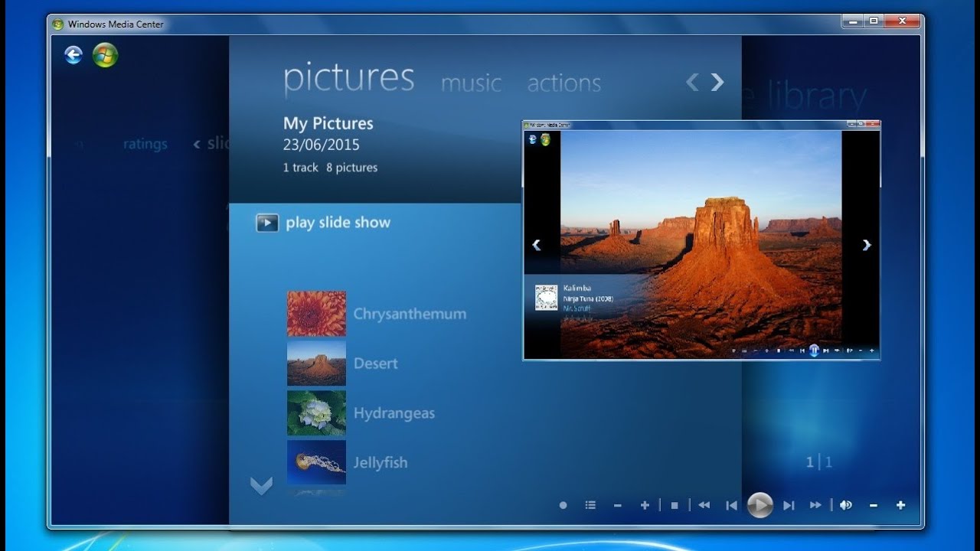Click channel down minus beside the guide icon
The image size is (980, 551).
click(617, 505)
